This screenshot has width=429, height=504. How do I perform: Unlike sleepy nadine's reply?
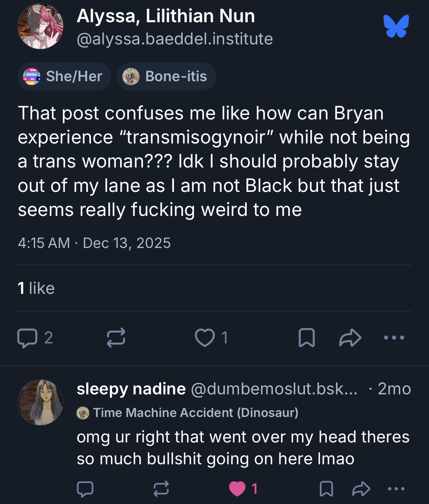pyautogui.click(x=237, y=489)
